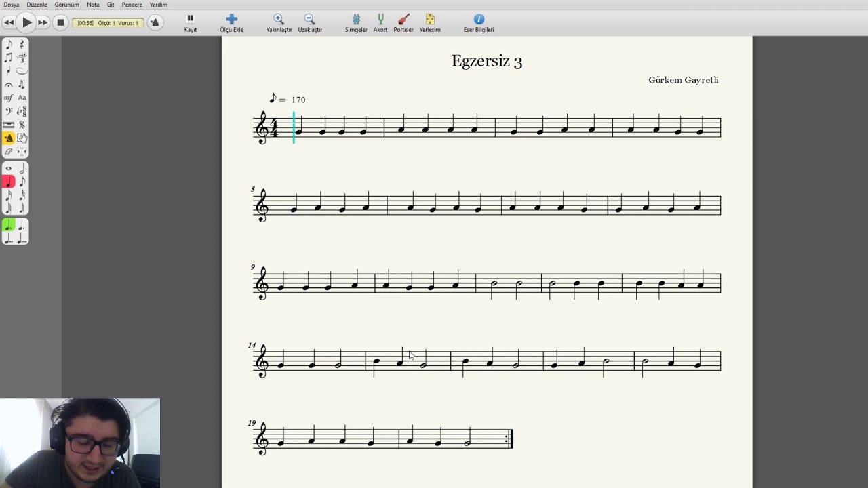The width and height of the screenshot is (868, 488).
Task: Click the Kayıt record button
Action: pos(191,23)
